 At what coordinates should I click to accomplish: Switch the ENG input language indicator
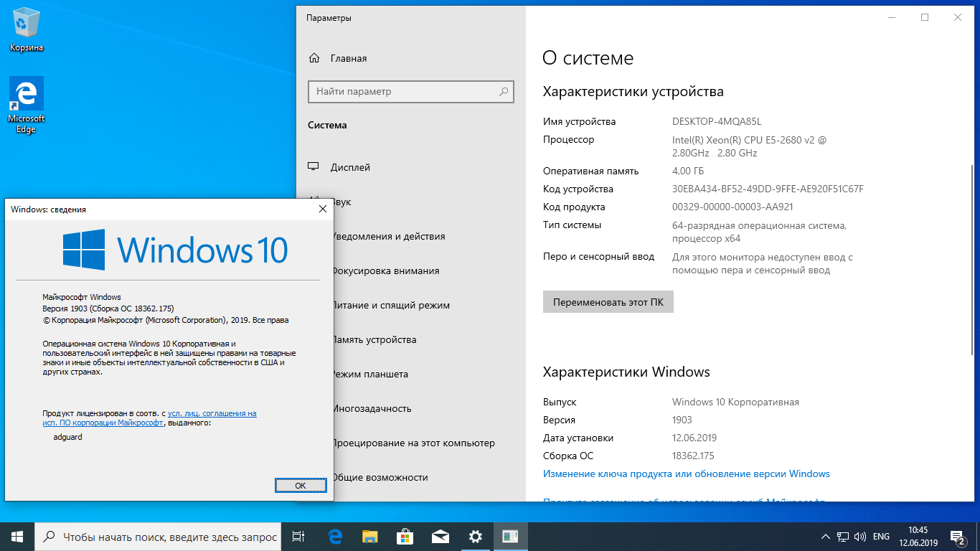click(881, 537)
